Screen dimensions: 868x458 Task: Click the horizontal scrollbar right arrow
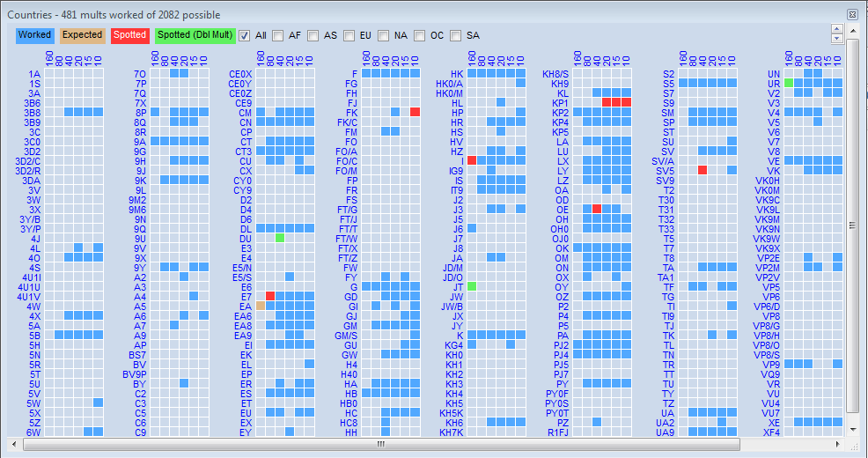click(838, 444)
